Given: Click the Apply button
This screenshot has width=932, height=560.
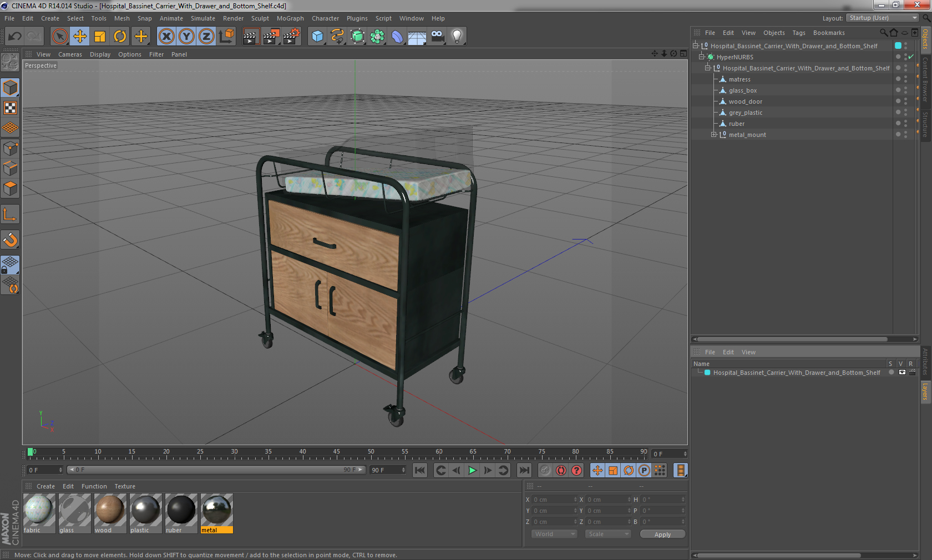Looking at the screenshot, I should [x=662, y=534].
